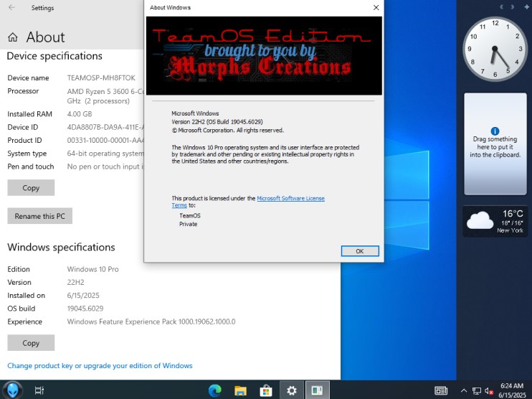Click the Version 22H2 line in dialog
This screenshot has width=532, height=399.
click(x=217, y=122)
